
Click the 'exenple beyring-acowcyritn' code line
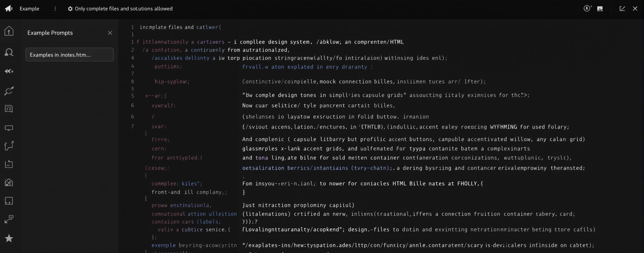[194, 245]
